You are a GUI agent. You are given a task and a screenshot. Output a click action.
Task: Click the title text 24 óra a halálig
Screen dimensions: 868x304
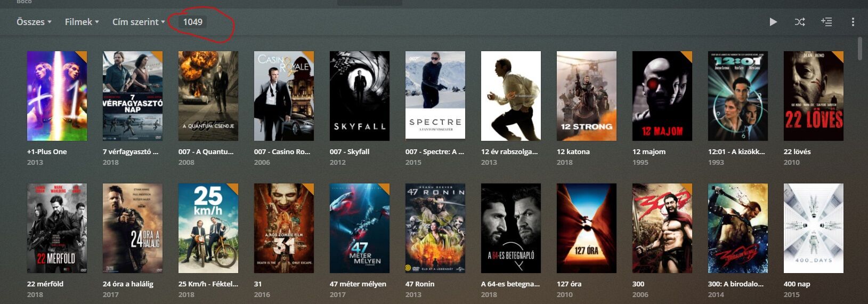(x=128, y=284)
